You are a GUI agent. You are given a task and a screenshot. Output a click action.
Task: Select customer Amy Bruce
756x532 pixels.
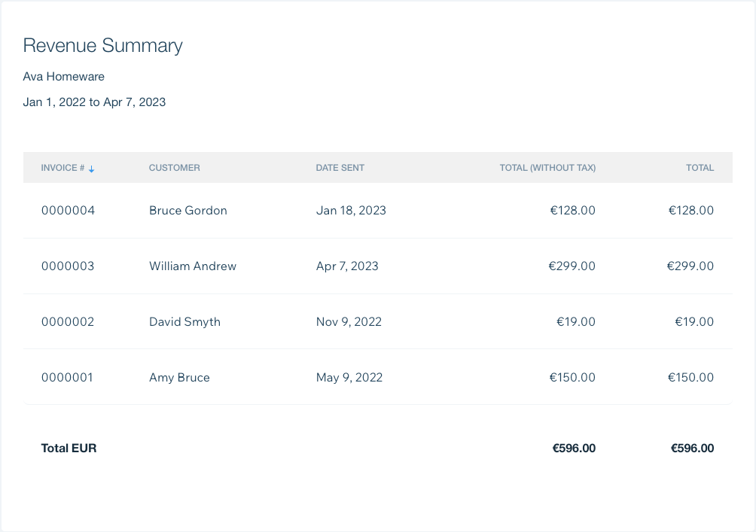[179, 377]
